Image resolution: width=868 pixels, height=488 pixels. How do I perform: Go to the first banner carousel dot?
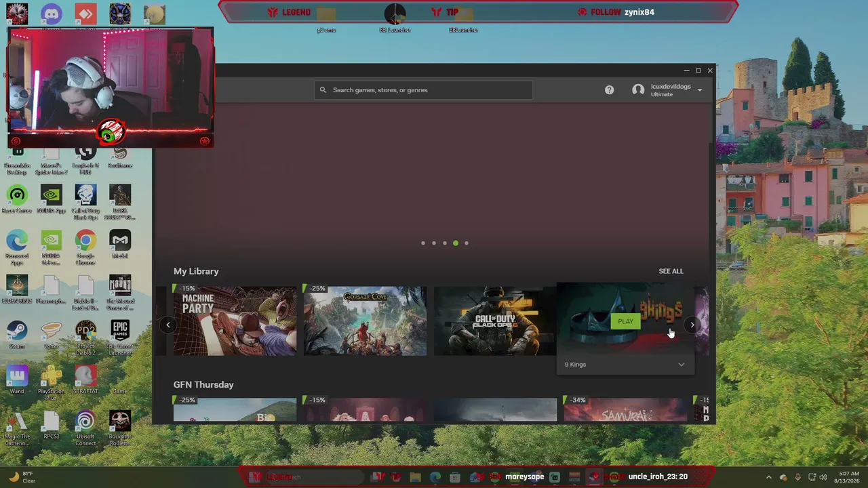pyautogui.click(x=423, y=243)
